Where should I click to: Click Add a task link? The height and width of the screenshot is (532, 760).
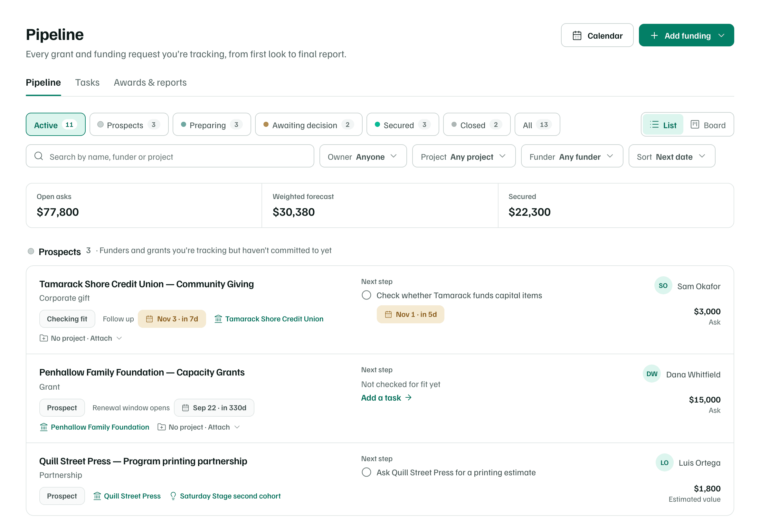click(x=386, y=398)
